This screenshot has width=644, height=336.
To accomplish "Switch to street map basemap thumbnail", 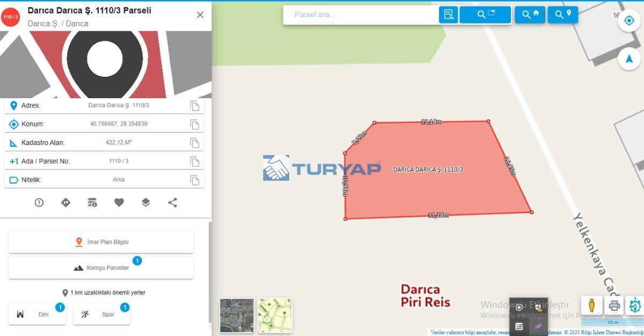I will [x=275, y=316].
